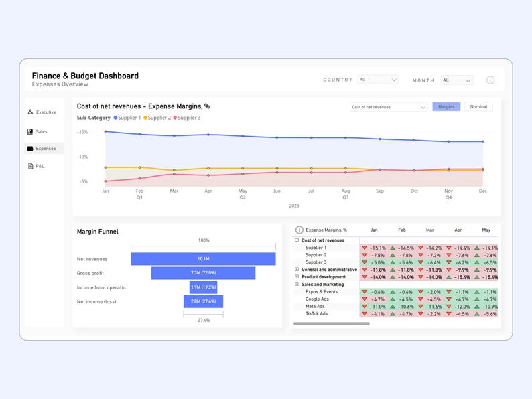Image resolution: width=532 pixels, height=399 pixels.
Task: Select the Meta Ads row label
Action: coord(315,306)
